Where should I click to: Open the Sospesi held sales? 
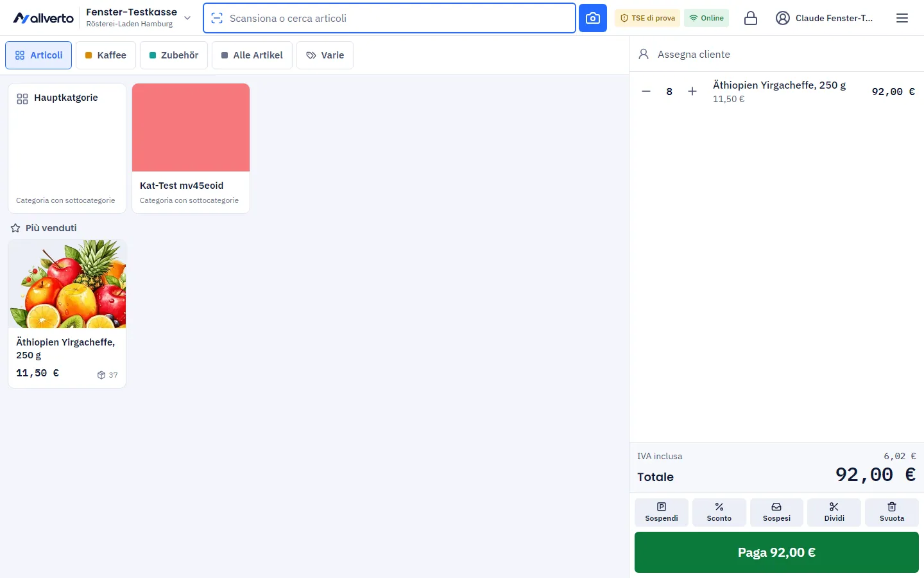[776, 512]
